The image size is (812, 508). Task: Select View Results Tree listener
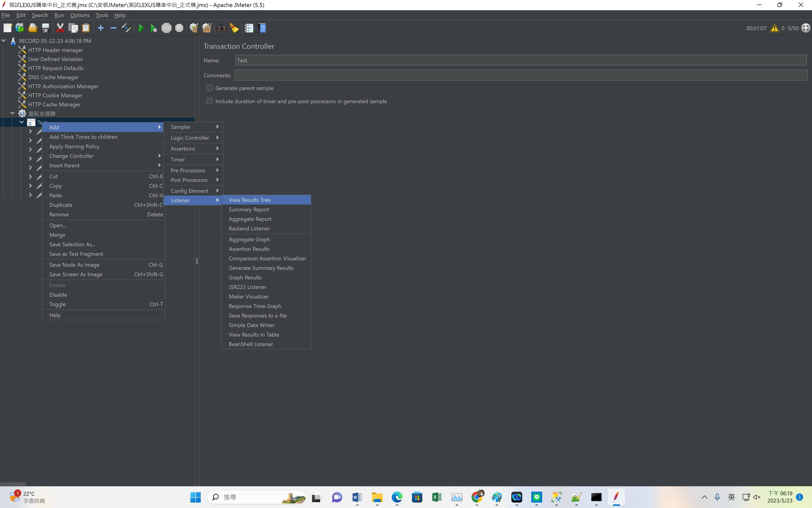(x=266, y=200)
